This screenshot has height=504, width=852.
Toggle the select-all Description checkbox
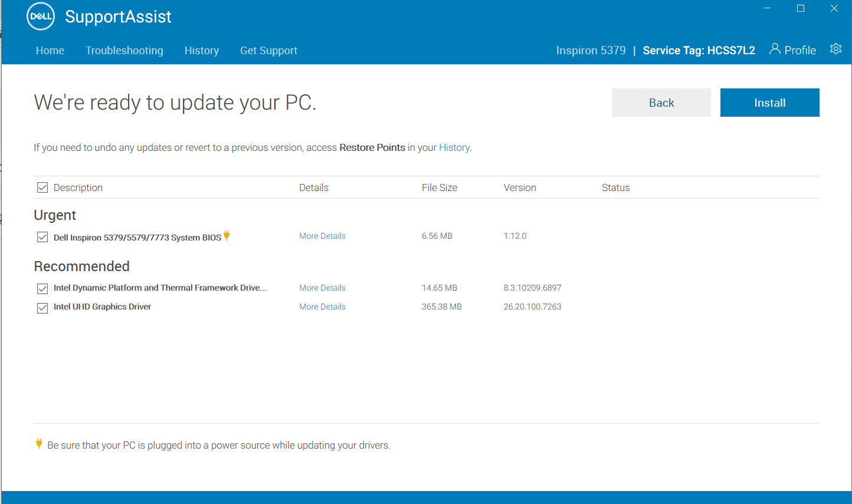tap(42, 187)
